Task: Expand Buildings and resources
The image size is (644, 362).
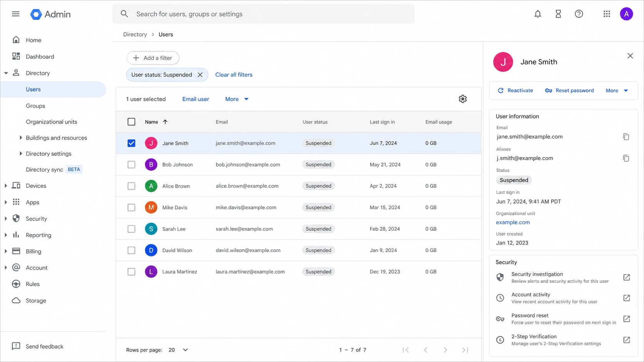Action: coord(21,138)
